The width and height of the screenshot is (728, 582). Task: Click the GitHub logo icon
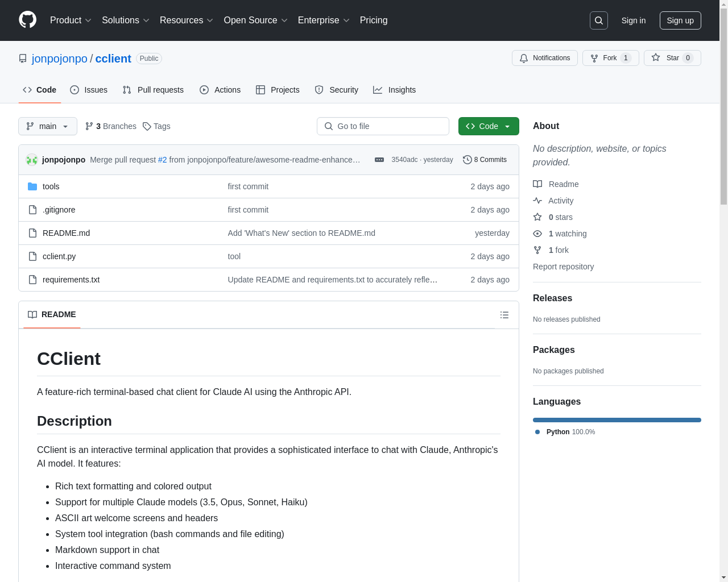27,20
